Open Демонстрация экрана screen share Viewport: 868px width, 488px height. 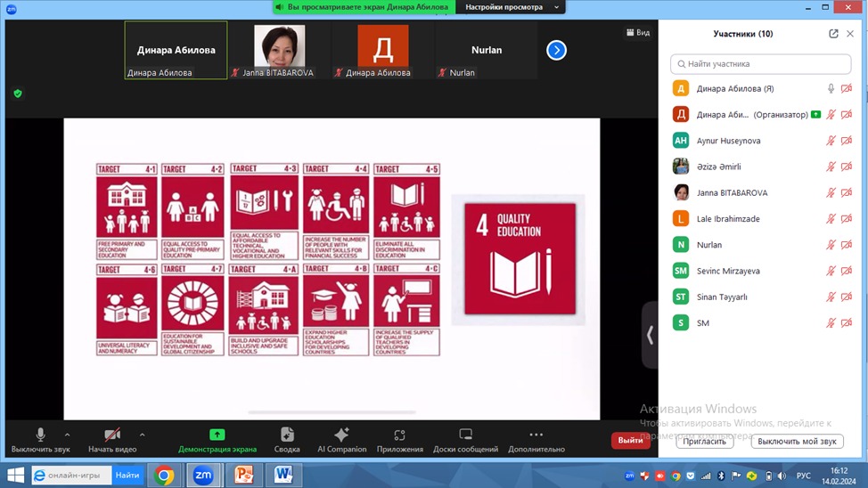point(217,441)
